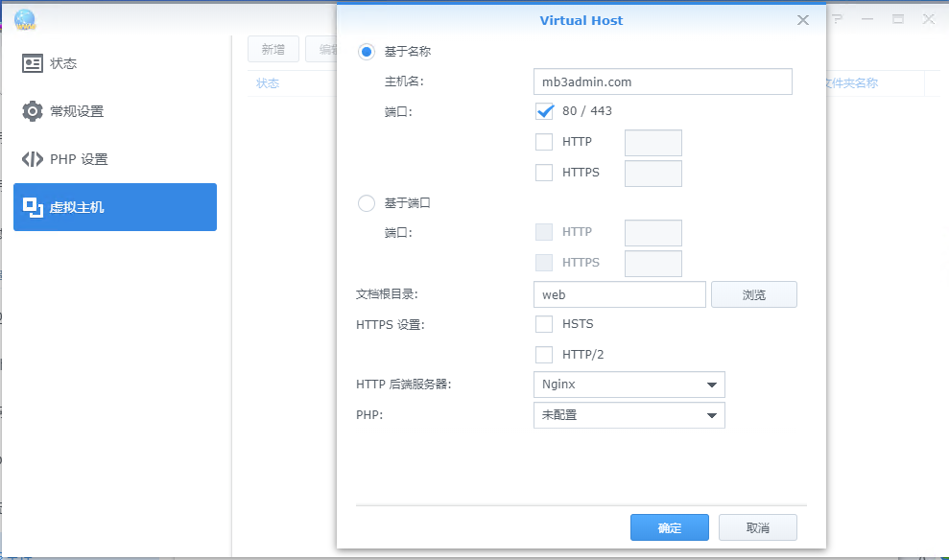Viewport: 949px width, 560px height.
Task: Click the HTTP port field under 基于名称
Action: (653, 143)
